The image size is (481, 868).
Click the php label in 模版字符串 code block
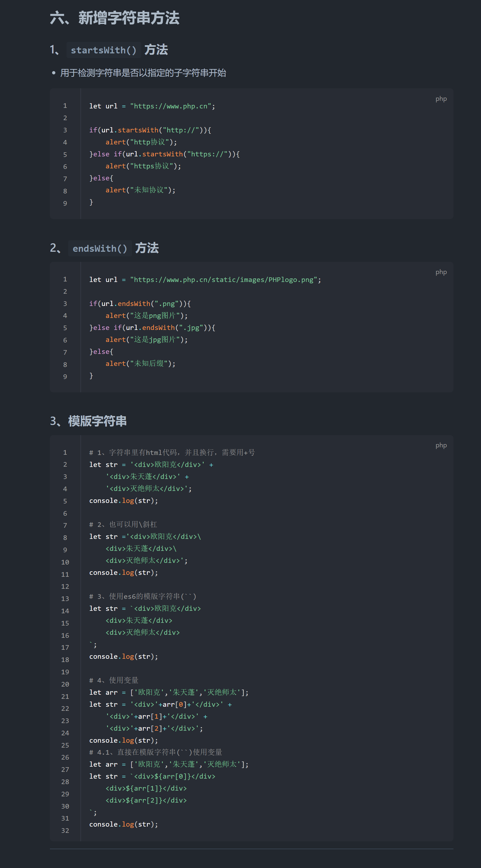click(441, 445)
